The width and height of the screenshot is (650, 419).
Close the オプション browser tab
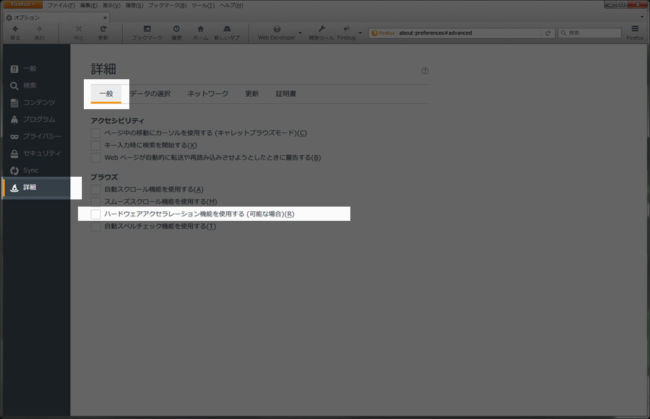coord(105,17)
